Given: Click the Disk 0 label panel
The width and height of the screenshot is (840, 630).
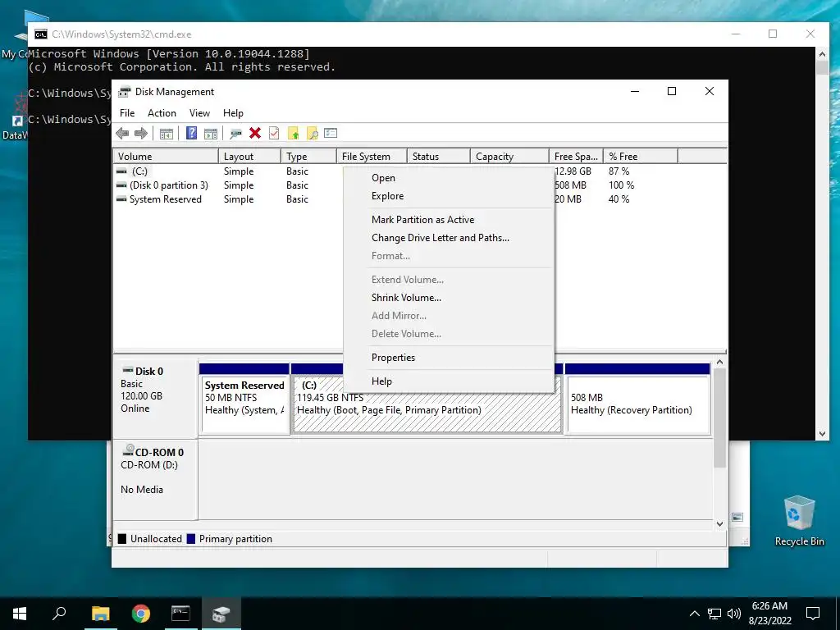Looking at the screenshot, I should click(155, 398).
